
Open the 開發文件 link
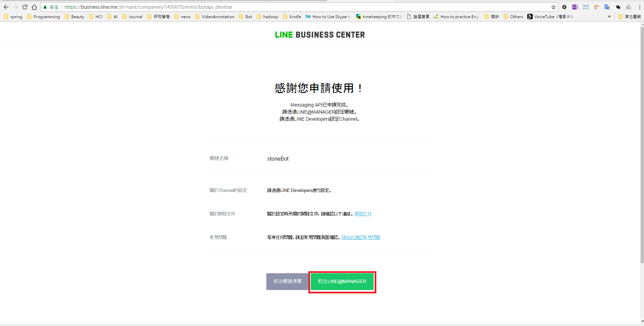363,214
